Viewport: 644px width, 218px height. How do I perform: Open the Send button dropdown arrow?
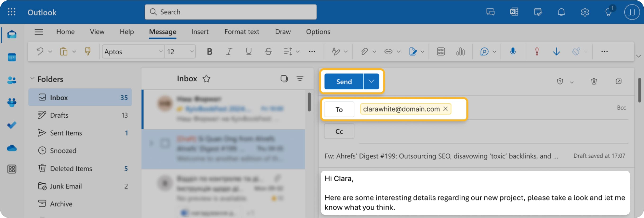point(371,81)
